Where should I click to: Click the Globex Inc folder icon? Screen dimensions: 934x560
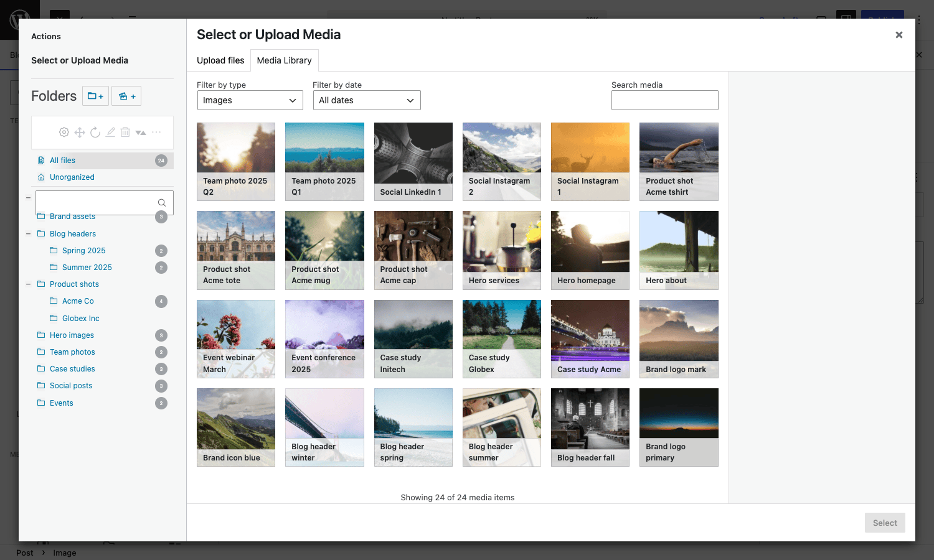(x=54, y=318)
